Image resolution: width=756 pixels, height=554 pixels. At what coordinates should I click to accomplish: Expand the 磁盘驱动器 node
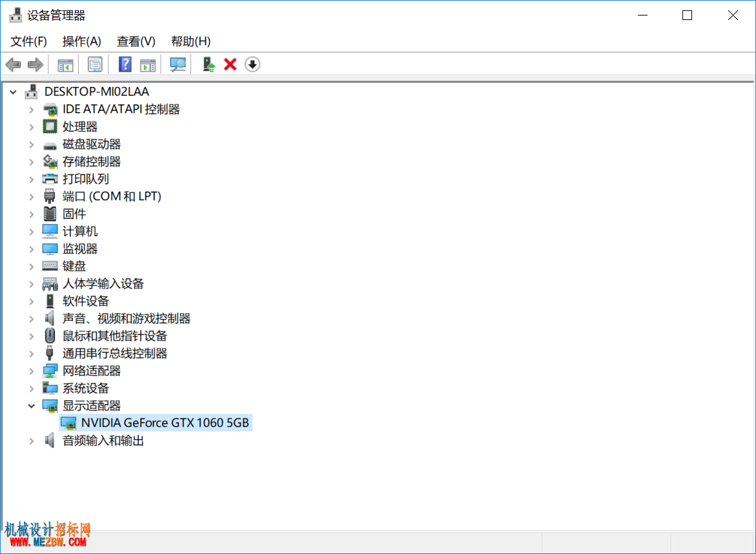pos(32,144)
